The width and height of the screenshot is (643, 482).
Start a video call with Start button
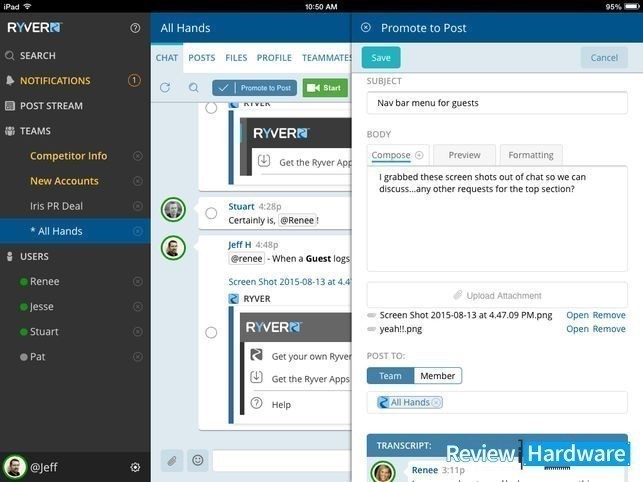(x=325, y=88)
